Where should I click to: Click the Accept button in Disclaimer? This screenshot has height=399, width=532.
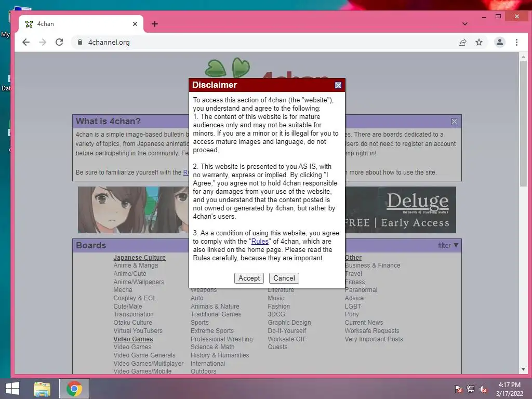tap(249, 278)
